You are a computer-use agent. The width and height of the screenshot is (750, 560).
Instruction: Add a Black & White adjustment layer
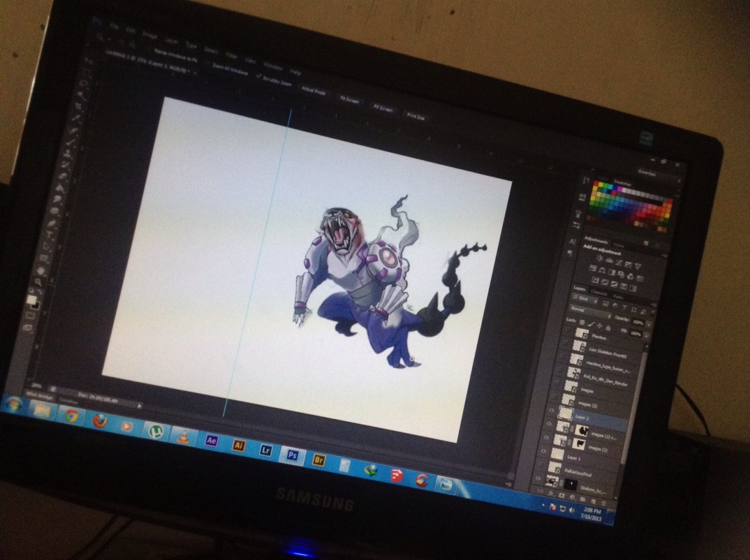pyautogui.click(x=611, y=272)
